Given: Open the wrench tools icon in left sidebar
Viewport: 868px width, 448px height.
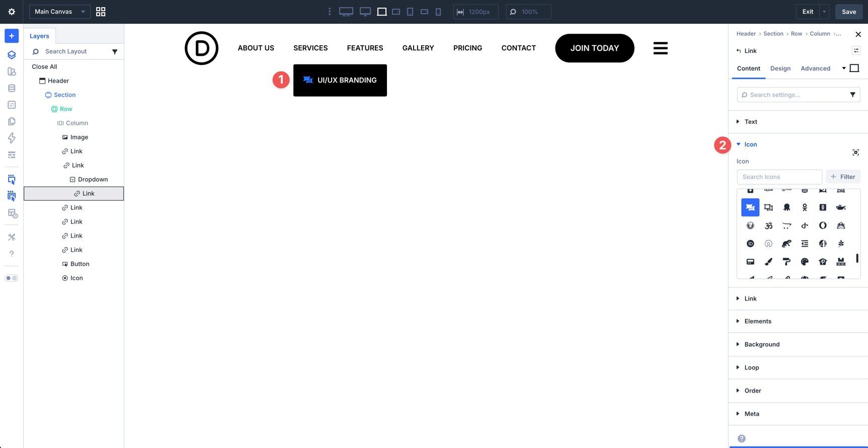Looking at the screenshot, I should [12, 237].
